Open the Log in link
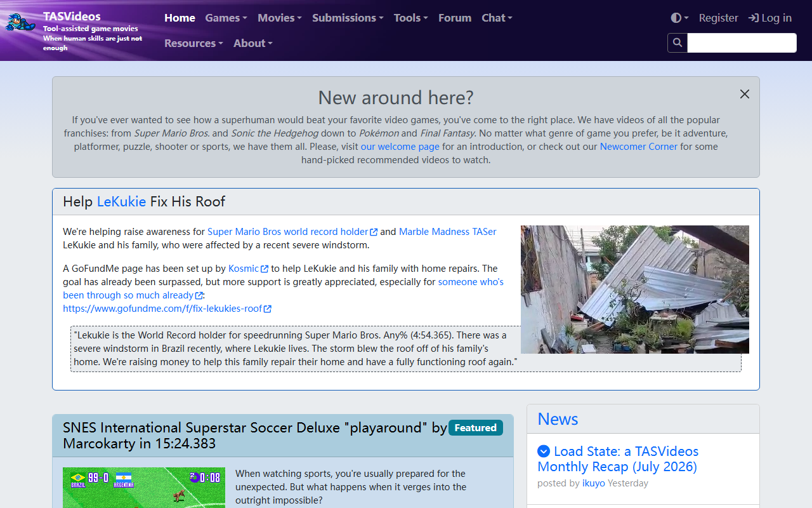Viewport: 812px width, 508px height. [770, 18]
